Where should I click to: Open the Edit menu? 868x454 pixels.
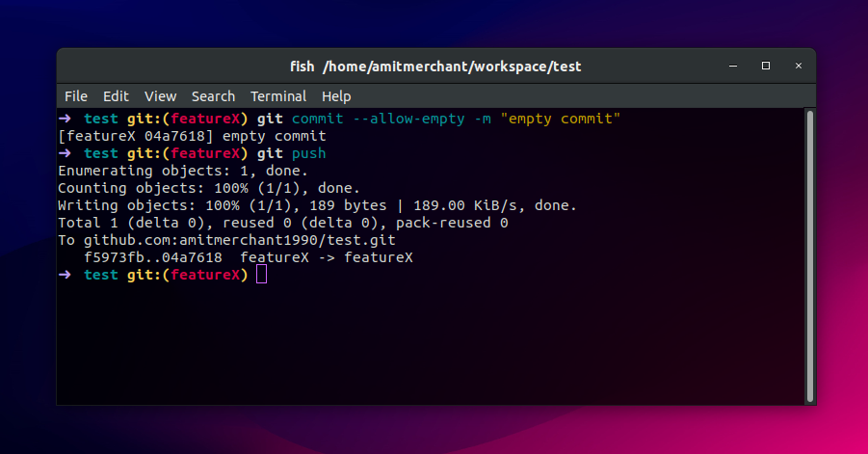tap(116, 96)
